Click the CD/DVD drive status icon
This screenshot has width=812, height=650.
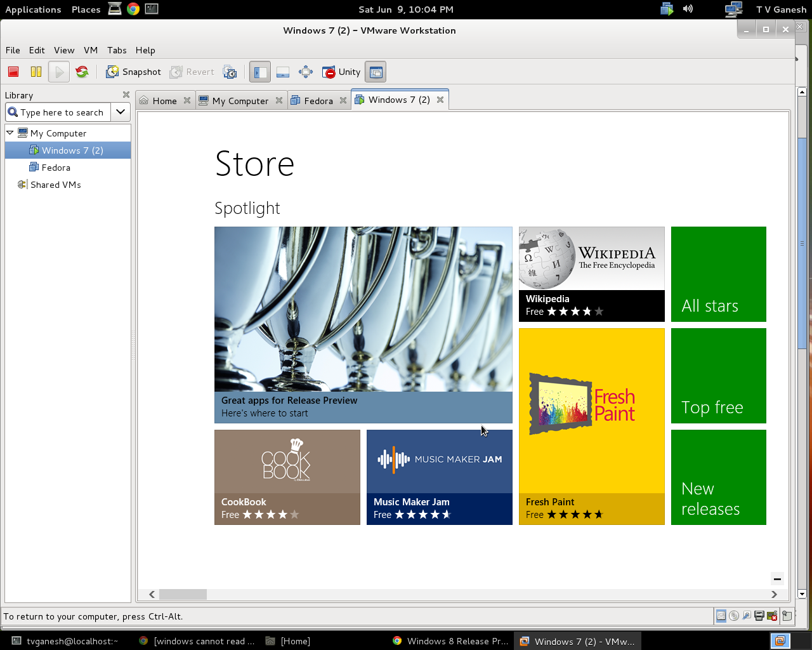pos(734,616)
